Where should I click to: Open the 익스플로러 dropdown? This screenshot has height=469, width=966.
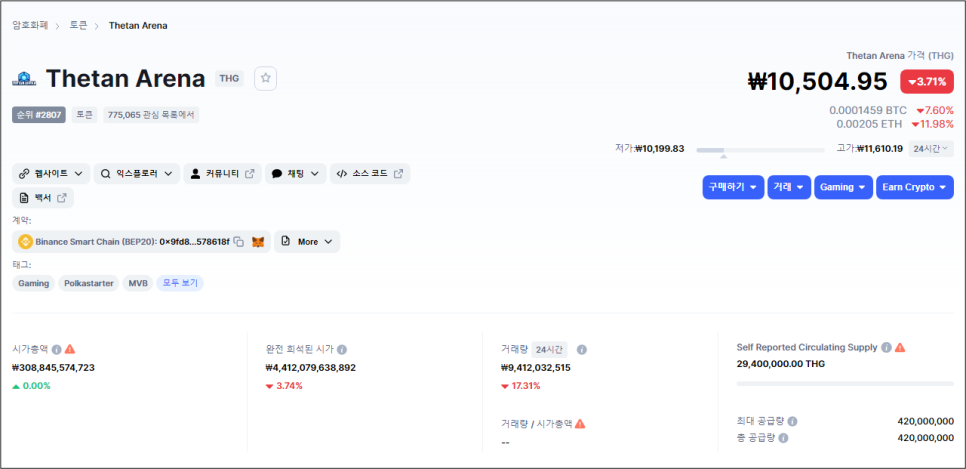137,174
